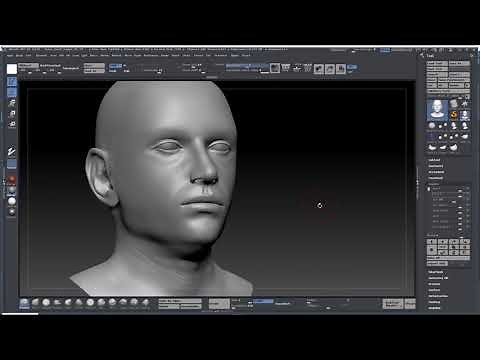Viewport: 480px width, 360px height.
Task: Click the first boxed mode icon in top shelf
Action: (x=275, y=68)
